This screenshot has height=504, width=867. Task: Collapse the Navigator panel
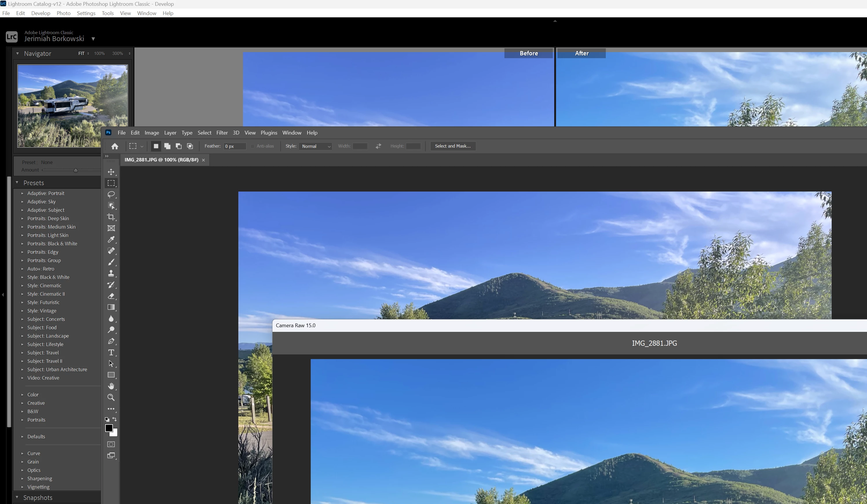(18, 53)
